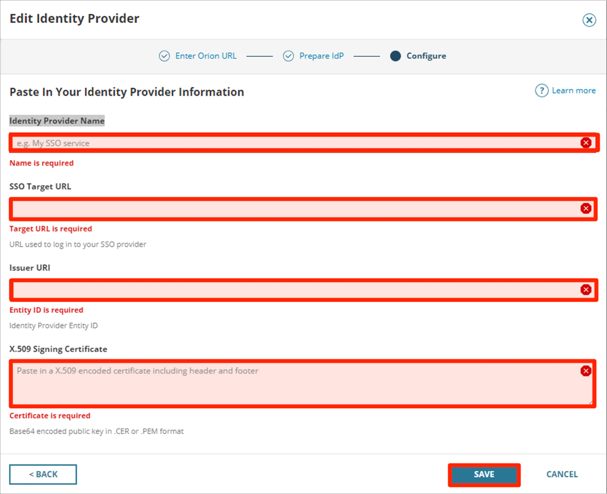Screen dimensions: 607x494
Task: Close the Edit Identity Provider dialog
Action: pyautogui.click(x=588, y=19)
